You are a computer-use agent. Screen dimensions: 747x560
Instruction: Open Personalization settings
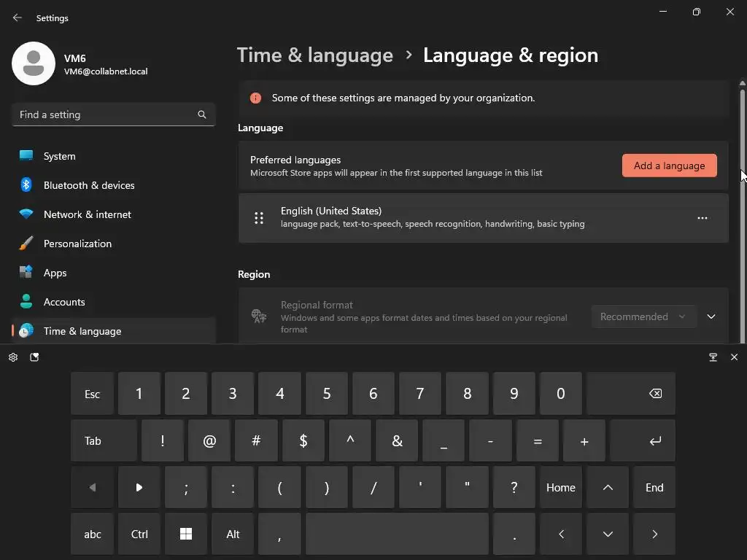pyautogui.click(x=113, y=244)
